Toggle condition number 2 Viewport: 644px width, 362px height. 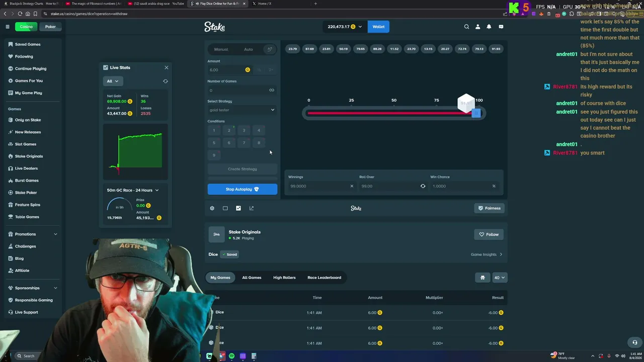pos(229,130)
